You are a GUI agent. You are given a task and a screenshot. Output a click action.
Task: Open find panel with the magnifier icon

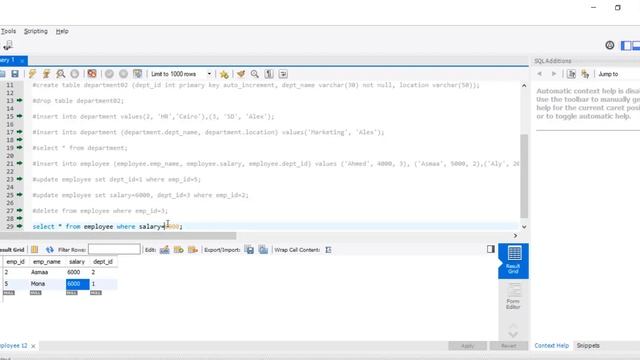[x=255, y=74]
